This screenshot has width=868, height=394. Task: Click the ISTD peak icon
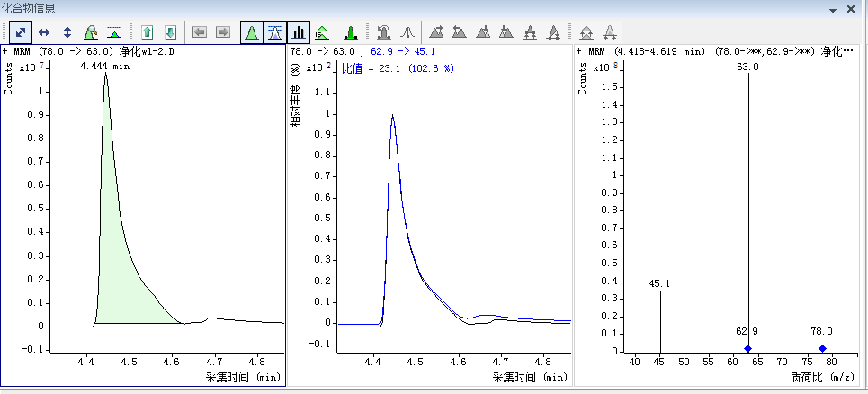(322, 32)
